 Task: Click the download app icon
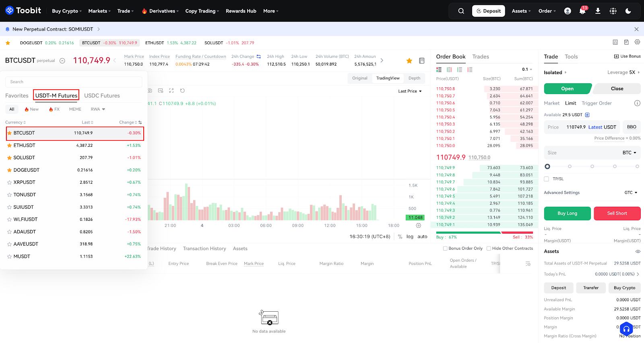(598, 11)
